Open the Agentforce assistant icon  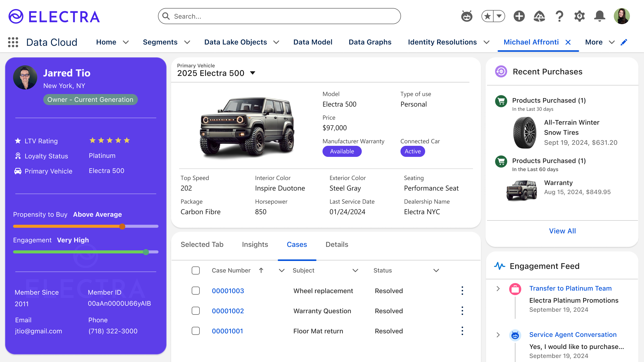click(467, 16)
